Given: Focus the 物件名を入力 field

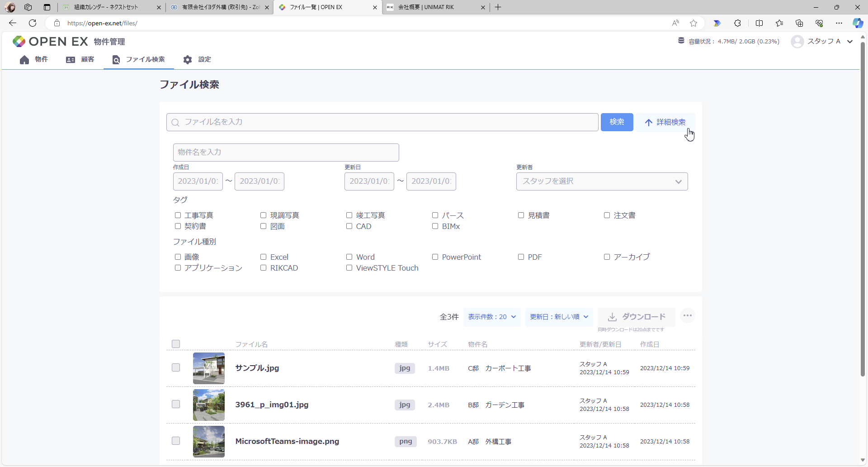Looking at the screenshot, I should (286, 152).
